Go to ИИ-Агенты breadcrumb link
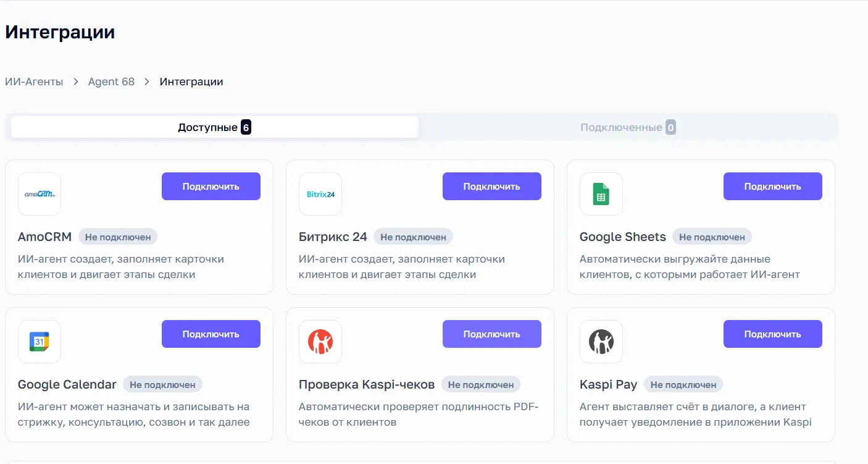This screenshot has width=868, height=464. coord(34,82)
